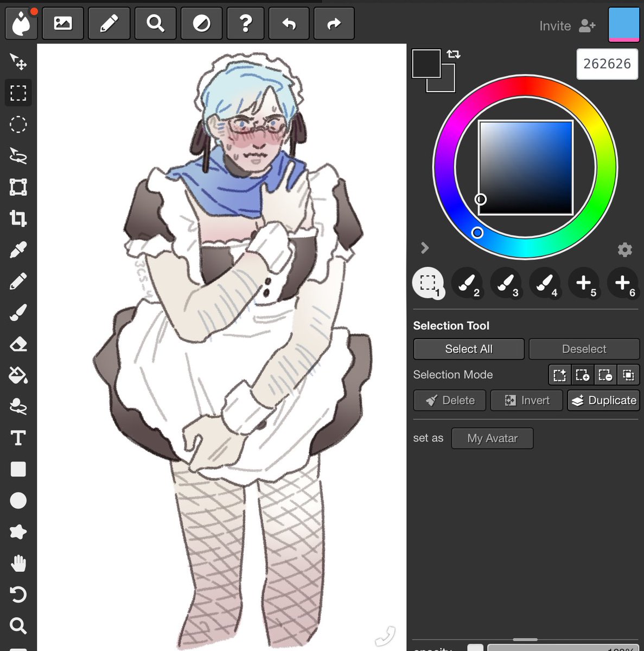Click the foreground color swatch
Screen dimensions: 644x651
[426, 63]
